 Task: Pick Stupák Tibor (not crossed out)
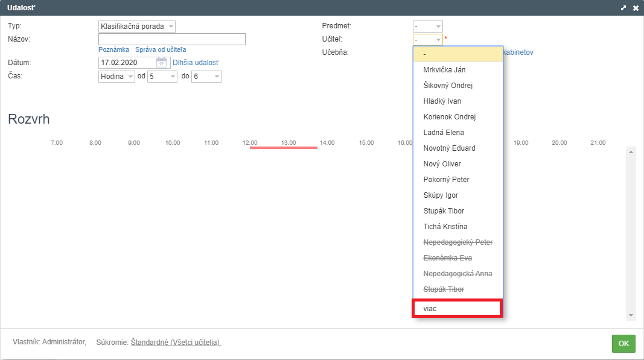click(x=458, y=211)
